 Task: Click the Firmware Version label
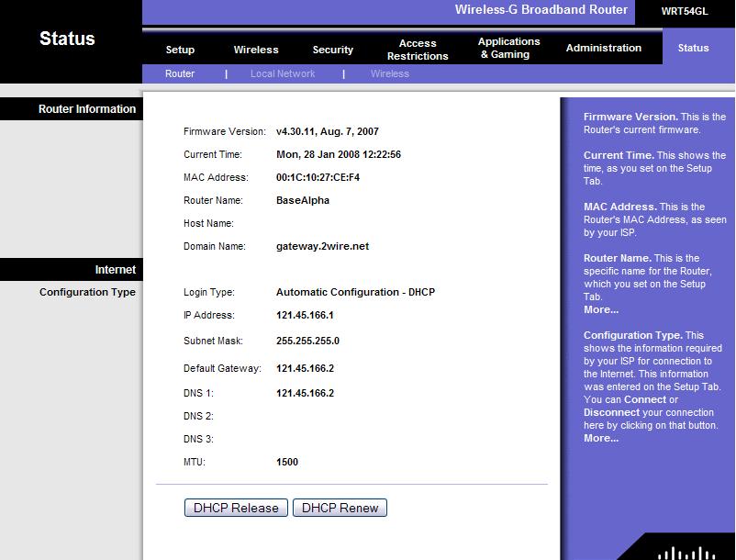coord(224,131)
